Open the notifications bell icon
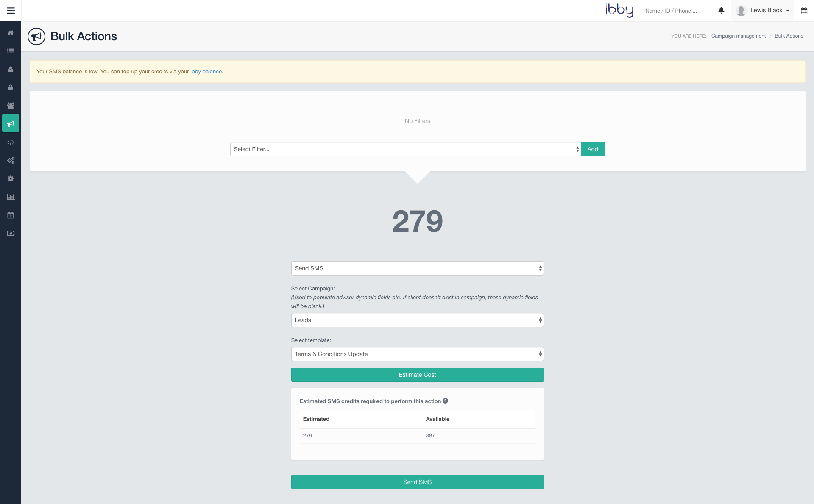814x504 pixels. (721, 10)
